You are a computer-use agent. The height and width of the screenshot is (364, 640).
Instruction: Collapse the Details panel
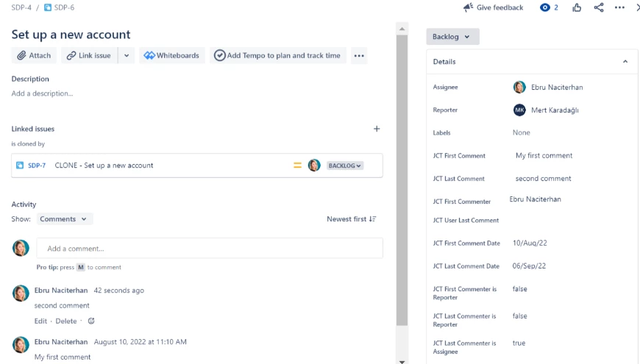coord(625,62)
